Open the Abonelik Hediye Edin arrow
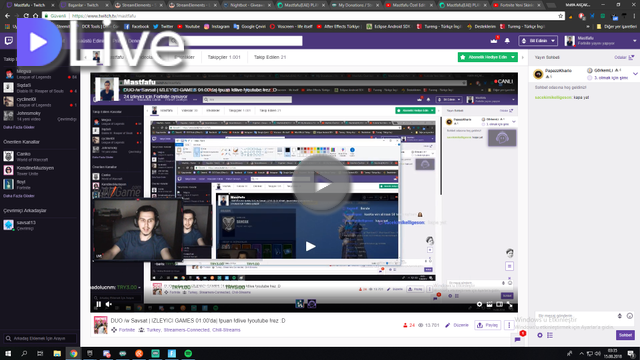 [513, 57]
